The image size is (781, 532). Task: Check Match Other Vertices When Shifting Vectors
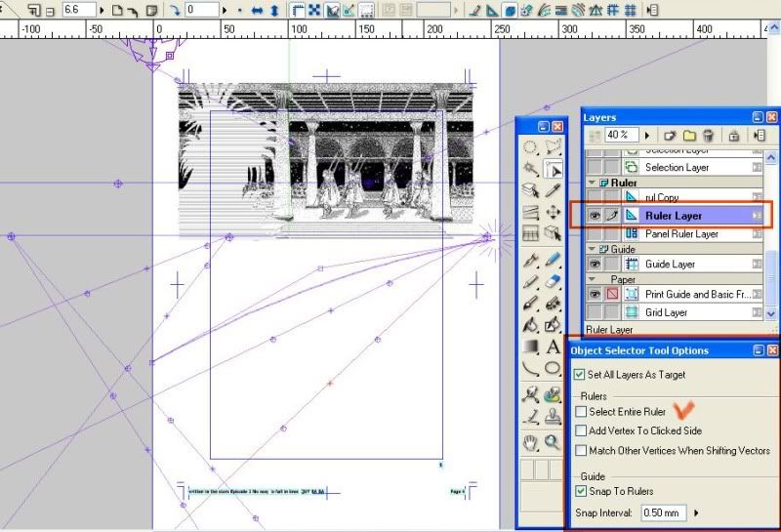pos(581,450)
